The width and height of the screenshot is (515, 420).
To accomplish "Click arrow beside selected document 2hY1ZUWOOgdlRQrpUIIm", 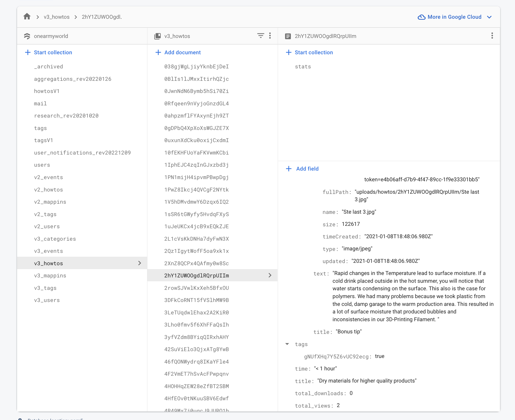I will click(x=270, y=275).
